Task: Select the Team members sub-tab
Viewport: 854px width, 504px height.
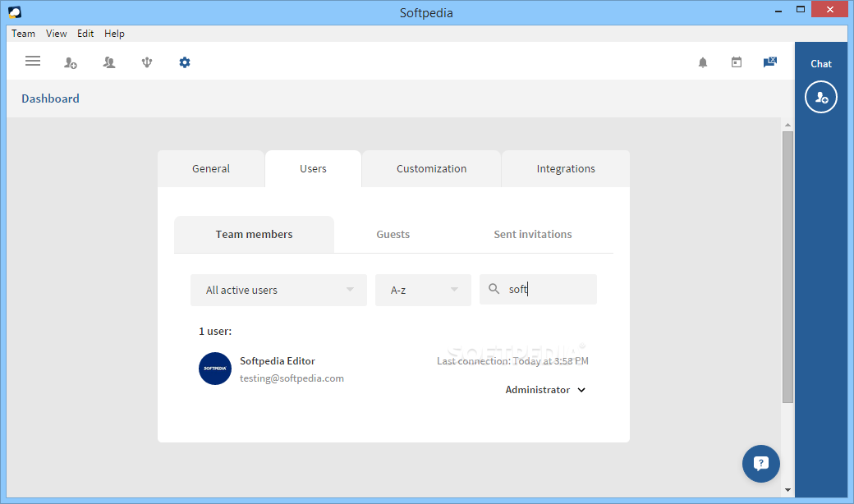Action: point(254,235)
